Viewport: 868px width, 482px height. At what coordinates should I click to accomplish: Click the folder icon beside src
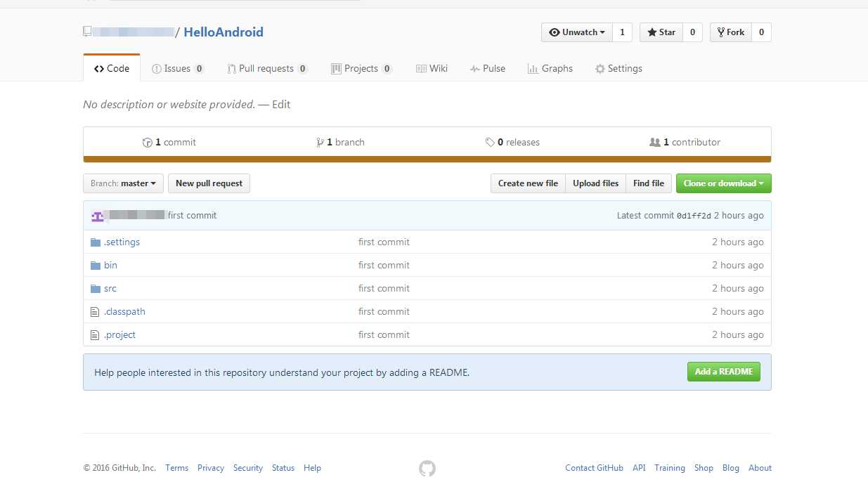click(x=96, y=288)
